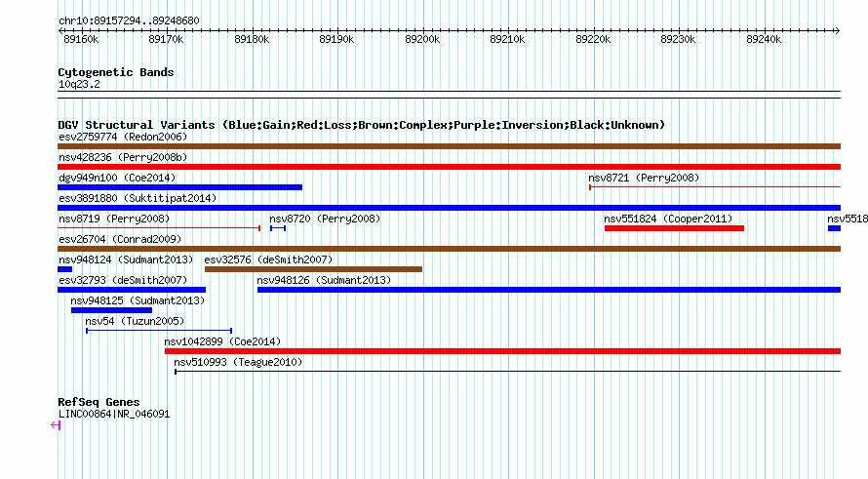
Task: Click the ruler's right end arrowhead
Action: (838, 30)
